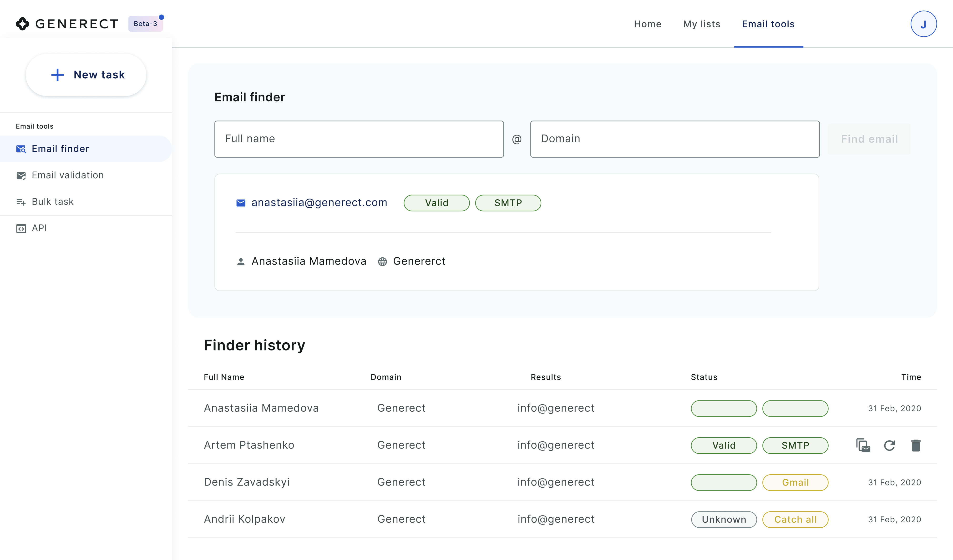This screenshot has width=953, height=560.
Task: Click the Catch all status tag
Action: [x=795, y=519]
